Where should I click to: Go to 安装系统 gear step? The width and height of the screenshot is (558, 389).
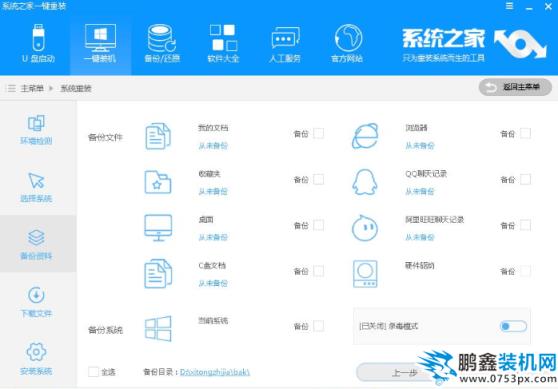pyautogui.click(x=36, y=359)
